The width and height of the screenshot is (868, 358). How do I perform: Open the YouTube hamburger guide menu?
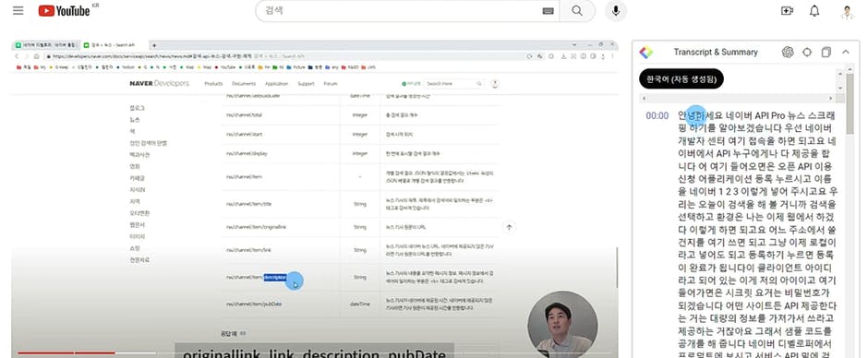coord(18,10)
